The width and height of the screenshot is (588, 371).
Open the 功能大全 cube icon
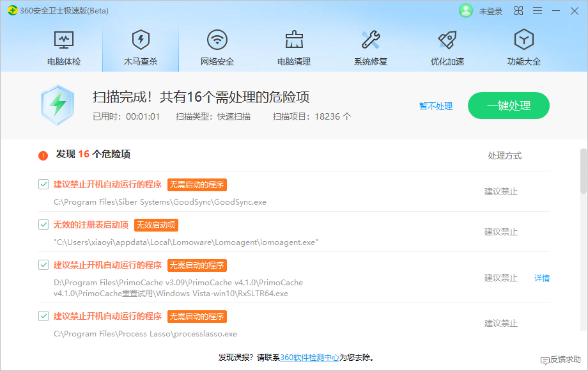[524, 41]
